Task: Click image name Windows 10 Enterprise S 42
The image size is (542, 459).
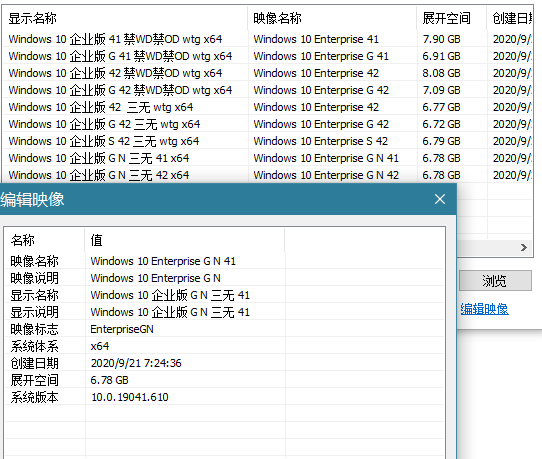Action: click(x=320, y=141)
